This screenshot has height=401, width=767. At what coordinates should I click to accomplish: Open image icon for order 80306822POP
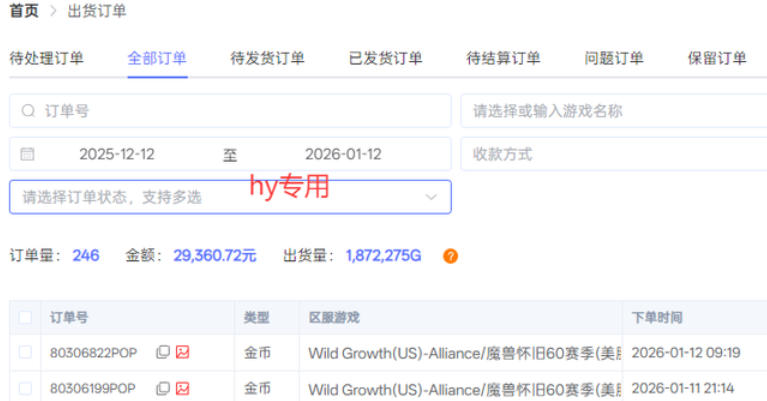(183, 352)
